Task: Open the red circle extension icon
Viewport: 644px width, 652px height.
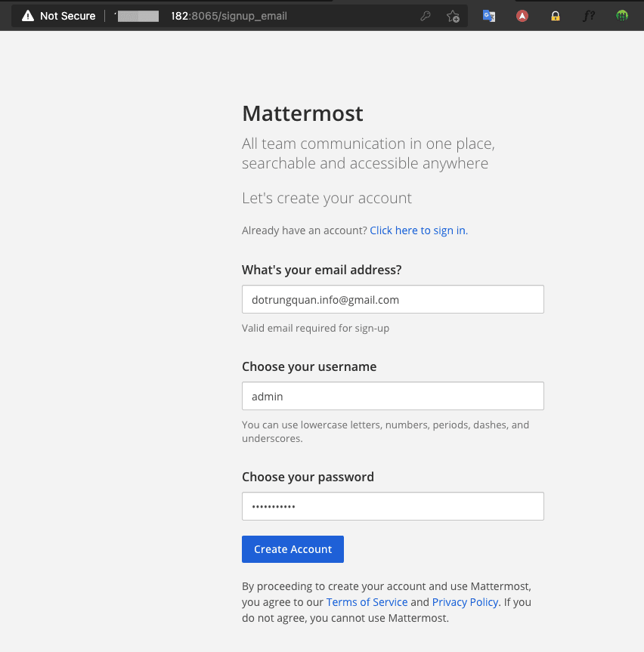Action: (522, 16)
